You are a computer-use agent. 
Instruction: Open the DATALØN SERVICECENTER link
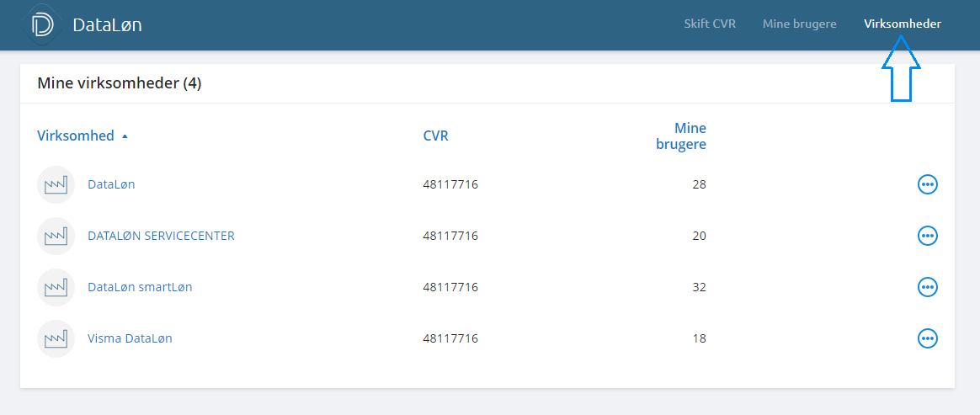[x=161, y=236]
